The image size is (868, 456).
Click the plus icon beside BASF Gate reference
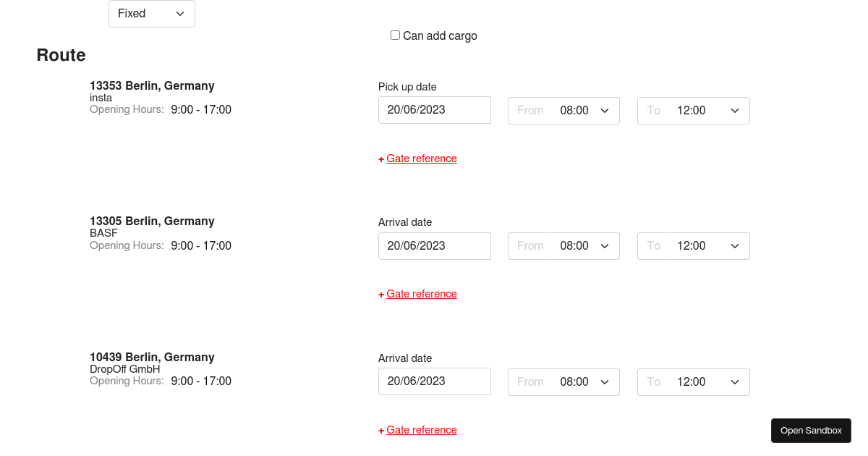(x=381, y=295)
